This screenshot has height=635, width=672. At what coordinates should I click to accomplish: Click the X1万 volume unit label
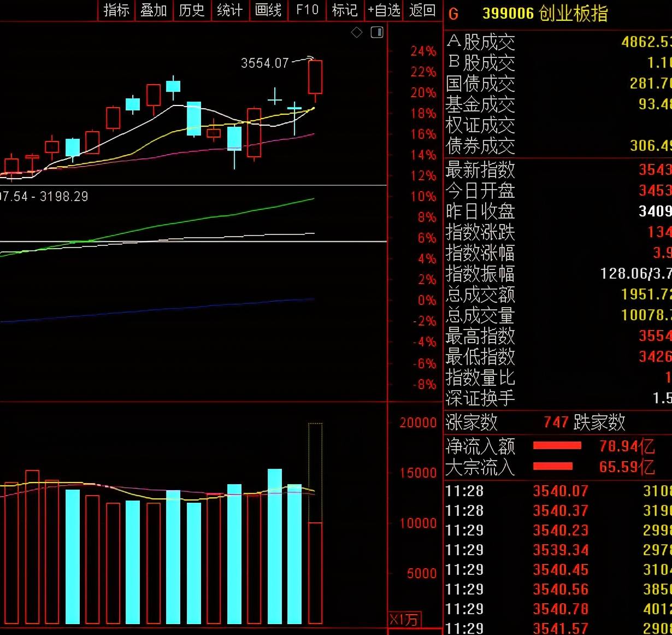click(x=404, y=620)
